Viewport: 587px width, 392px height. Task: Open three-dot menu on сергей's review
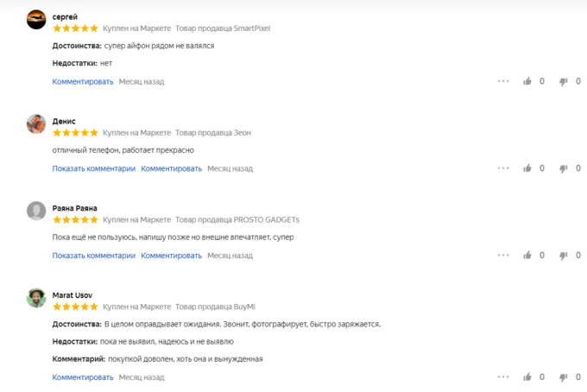pos(503,81)
